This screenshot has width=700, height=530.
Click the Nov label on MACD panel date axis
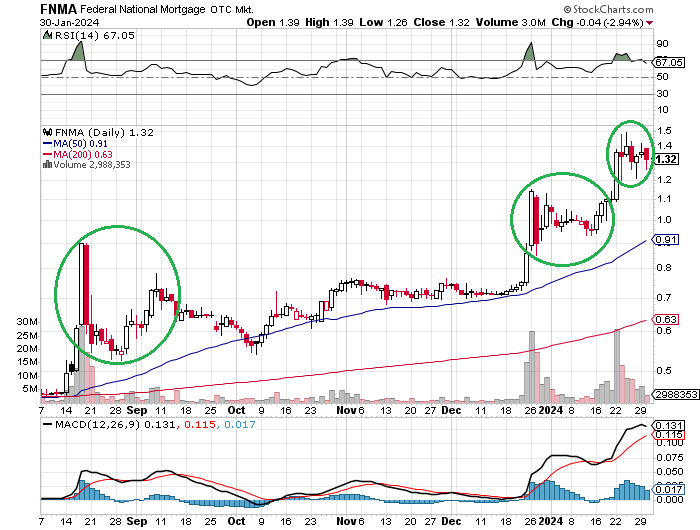tap(346, 522)
